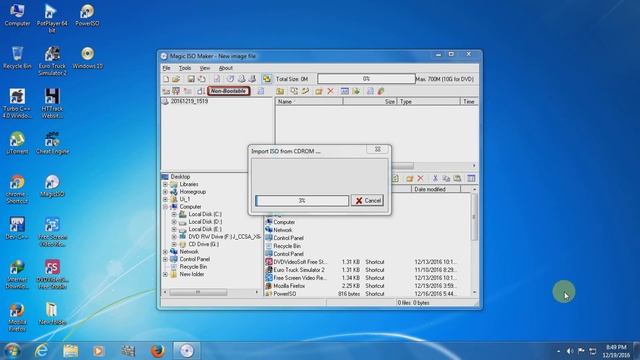Click the Type column header in ISO pane
Image resolution: width=640 pixels, height=360 pixels.
[x=429, y=102]
